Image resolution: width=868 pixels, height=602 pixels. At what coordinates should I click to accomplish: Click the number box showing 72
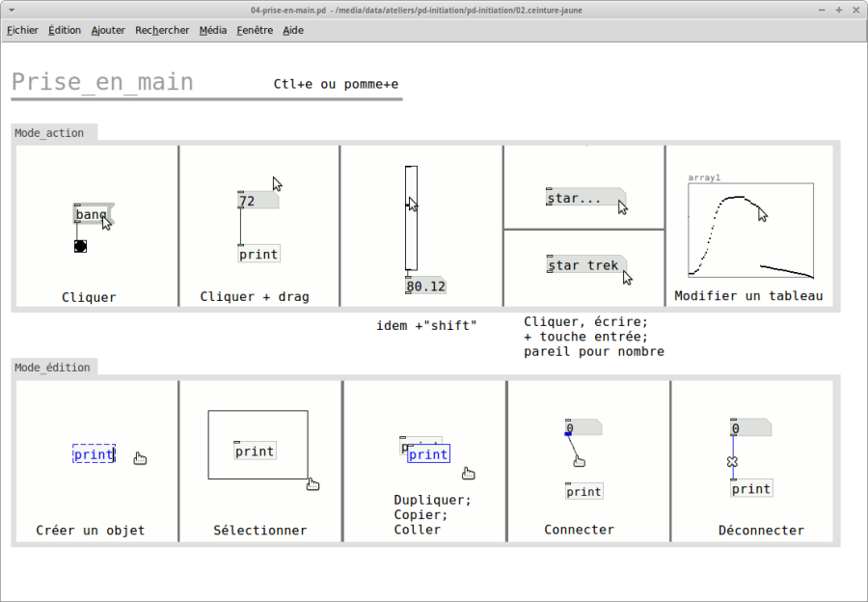[x=257, y=201]
